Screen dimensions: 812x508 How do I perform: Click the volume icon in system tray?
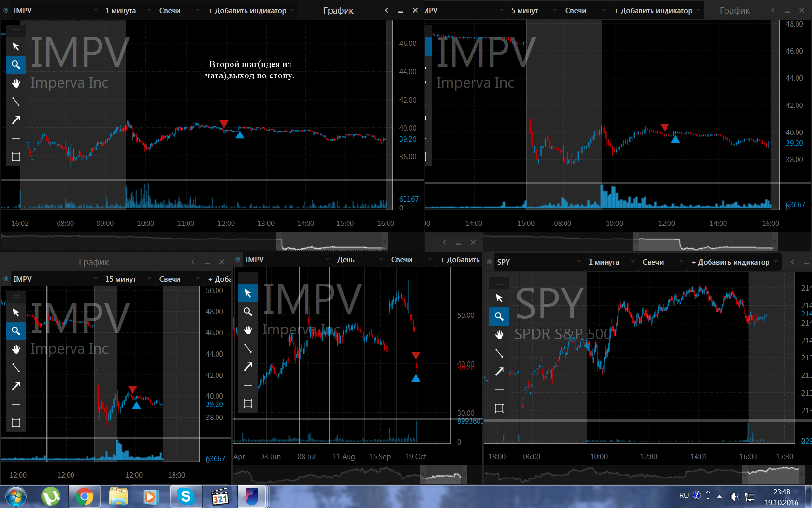pos(735,497)
